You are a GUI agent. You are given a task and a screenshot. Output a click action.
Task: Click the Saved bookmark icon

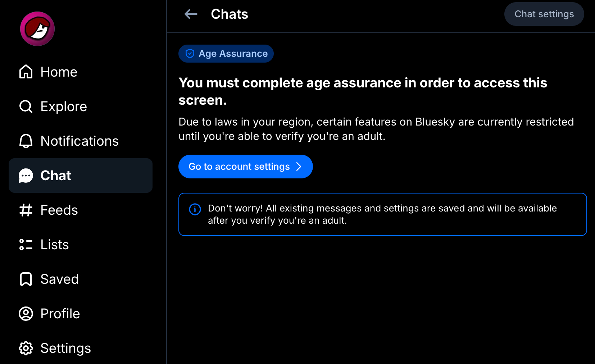26,279
